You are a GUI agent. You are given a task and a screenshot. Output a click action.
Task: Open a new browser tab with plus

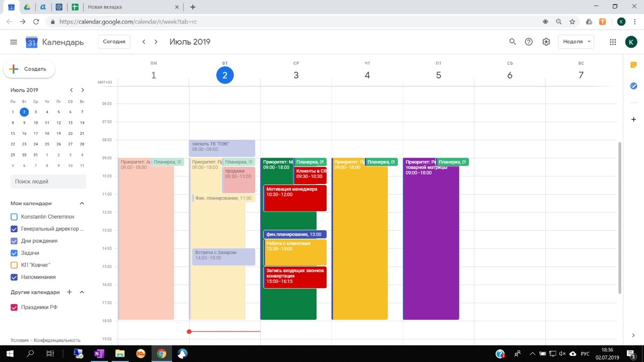[x=193, y=7]
